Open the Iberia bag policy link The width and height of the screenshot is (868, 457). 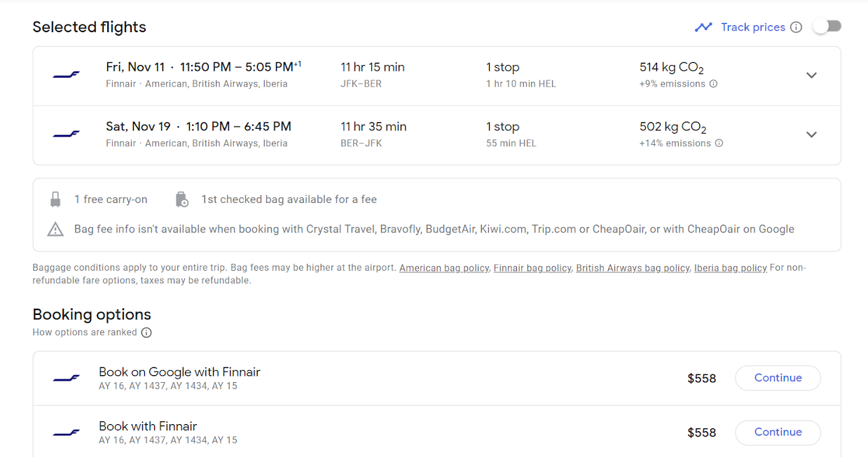pos(730,267)
